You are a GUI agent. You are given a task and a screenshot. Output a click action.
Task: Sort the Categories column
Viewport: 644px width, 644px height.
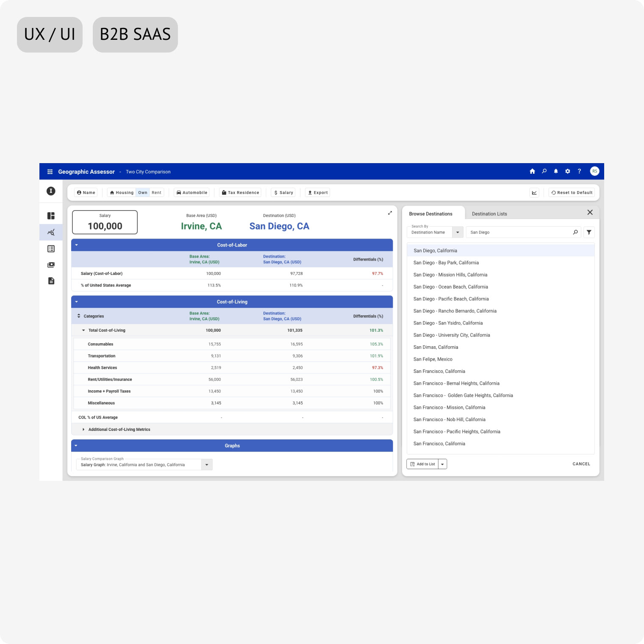[x=79, y=316]
